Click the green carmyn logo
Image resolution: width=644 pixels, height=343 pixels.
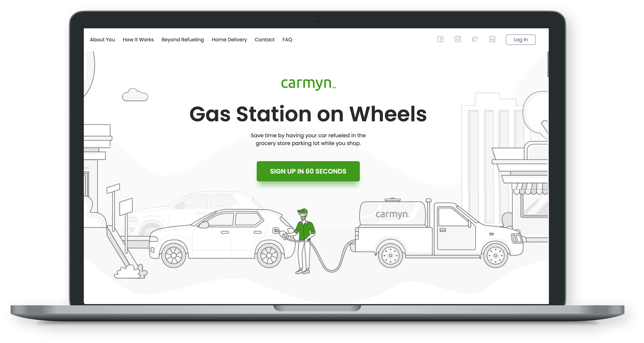(x=308, y=84)
